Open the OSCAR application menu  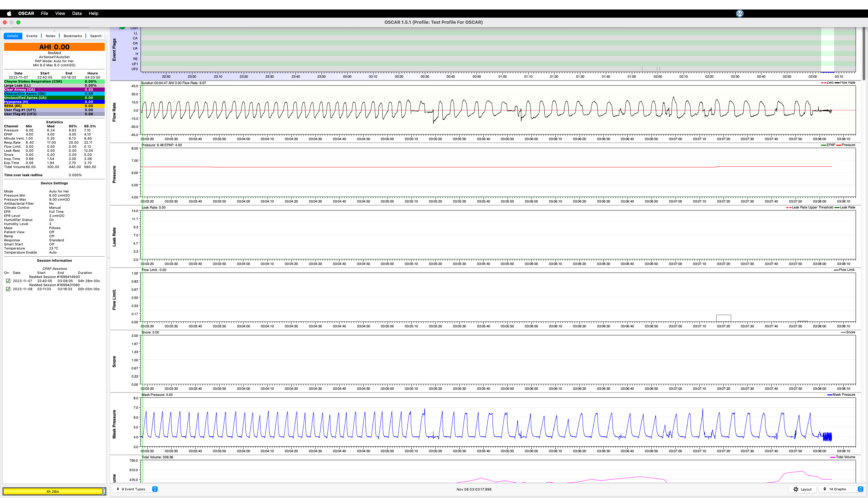(x=26, y=13)
